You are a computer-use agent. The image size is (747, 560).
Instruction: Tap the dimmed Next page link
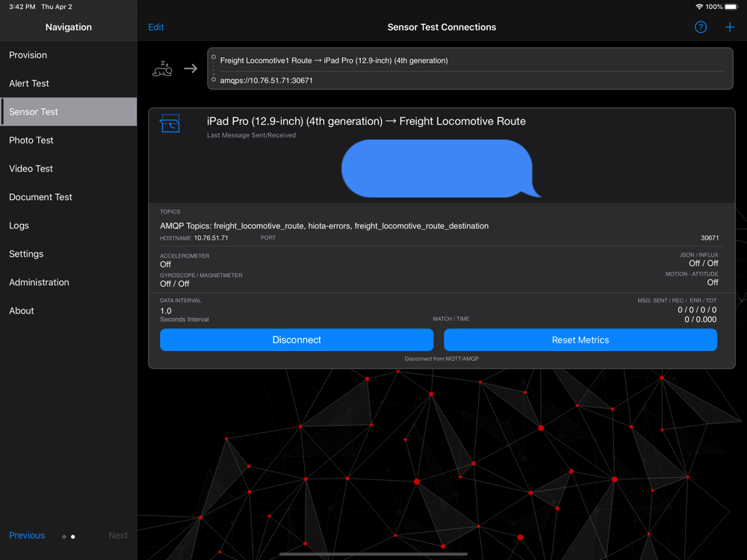pyautogui.click(x=118, y=535)
